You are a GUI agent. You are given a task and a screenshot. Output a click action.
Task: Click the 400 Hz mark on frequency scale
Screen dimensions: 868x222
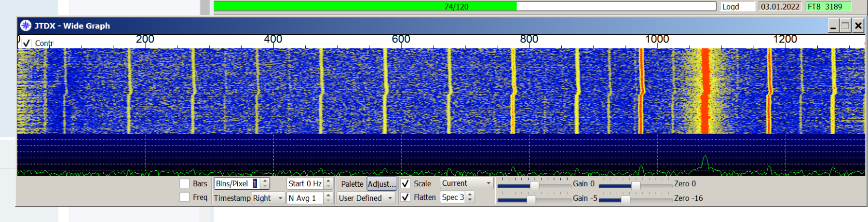273,39
